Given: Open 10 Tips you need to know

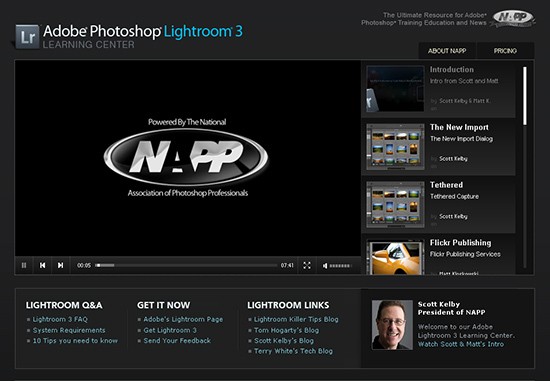Looking at the screenshot, I should pyautogui.click(x=75, y=341).
